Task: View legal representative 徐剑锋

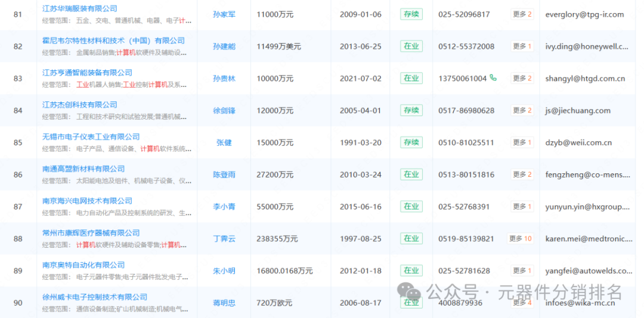Action: [224, 110]
